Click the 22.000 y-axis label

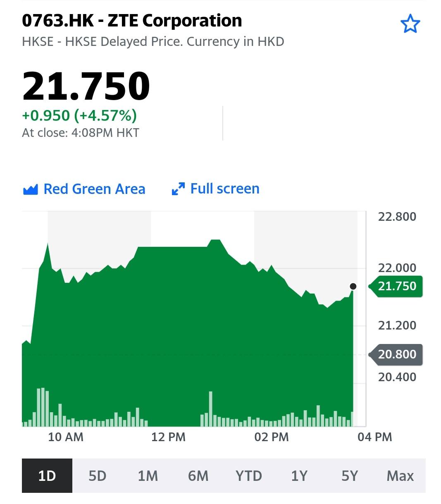pyautogui.click(x=397, y=268)
